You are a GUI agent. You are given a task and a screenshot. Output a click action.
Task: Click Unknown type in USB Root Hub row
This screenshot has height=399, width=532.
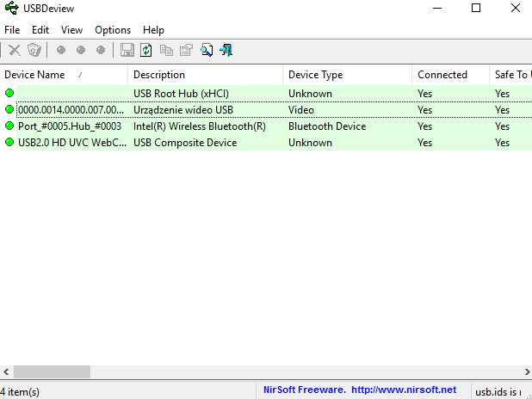click(x=310, y=94)
